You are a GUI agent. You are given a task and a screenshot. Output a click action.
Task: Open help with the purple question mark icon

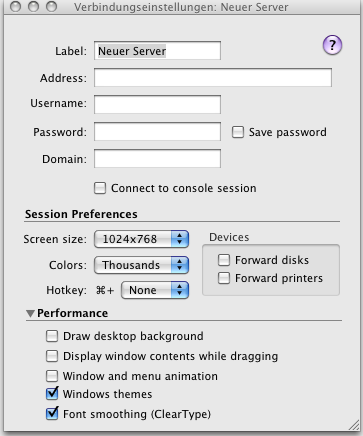[x=332, y=45]
